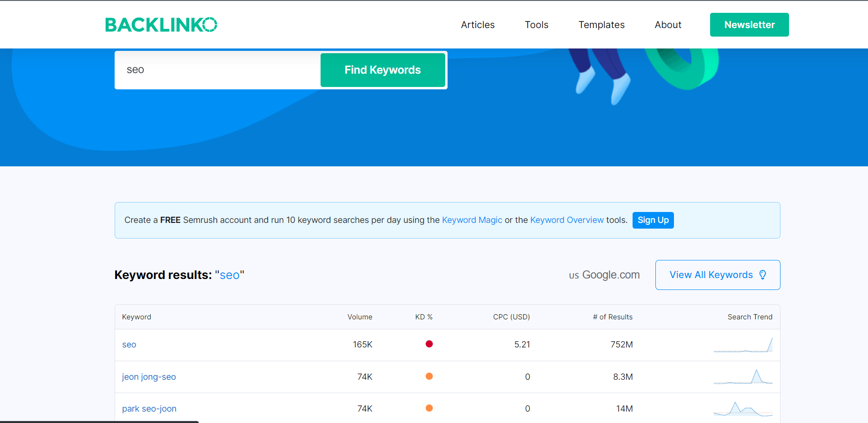Click the orange KD dot for jeon jong-seo
The width and height of the screenshot is (868, 423).
click(429, 376)
